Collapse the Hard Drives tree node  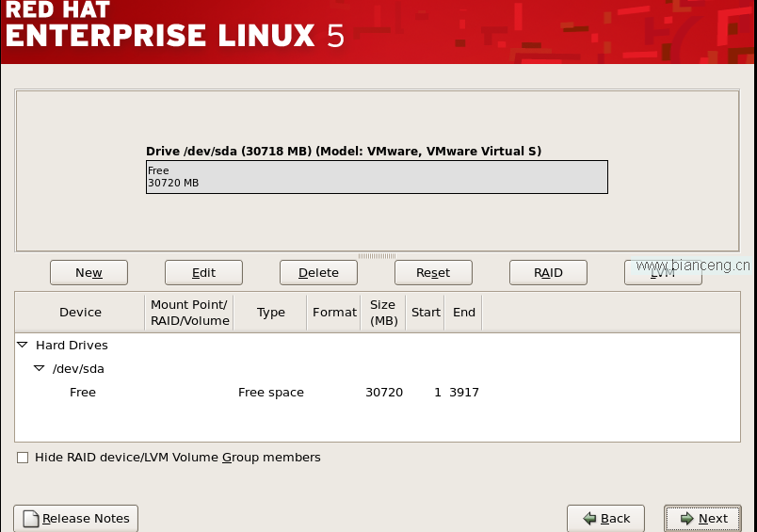tap(23, 345)
